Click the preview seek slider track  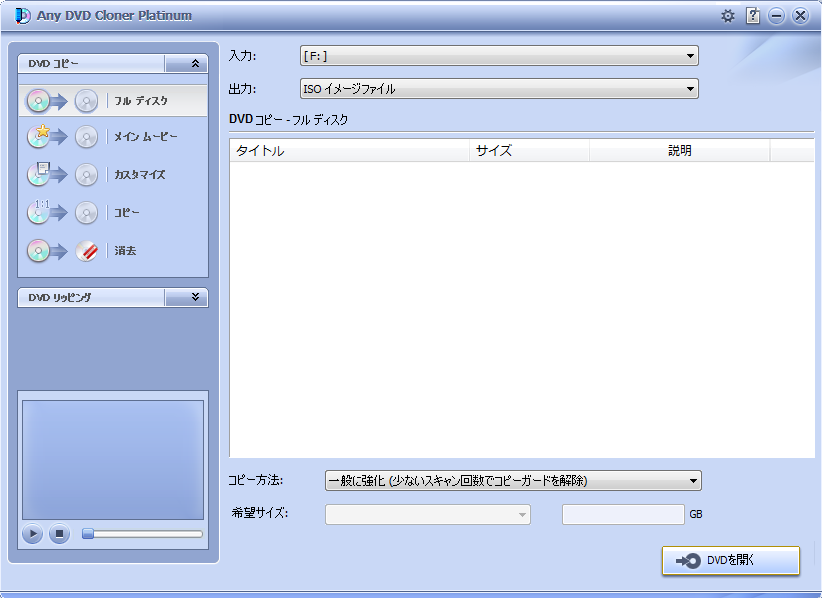(142, 534)
